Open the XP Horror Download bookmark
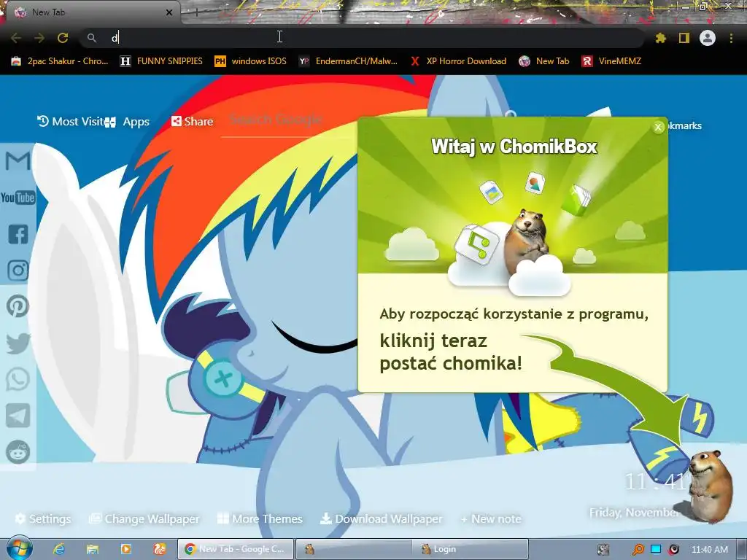Image resolution: width=747 pixels, height=560 pixels. click(x=458, y=61)
